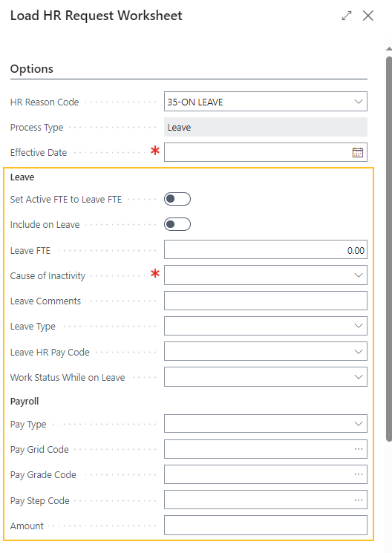This screenshot has width=392, height=553.
Task: Click the Process Type label
Action: pyautogui.click(x=36, y=128)
